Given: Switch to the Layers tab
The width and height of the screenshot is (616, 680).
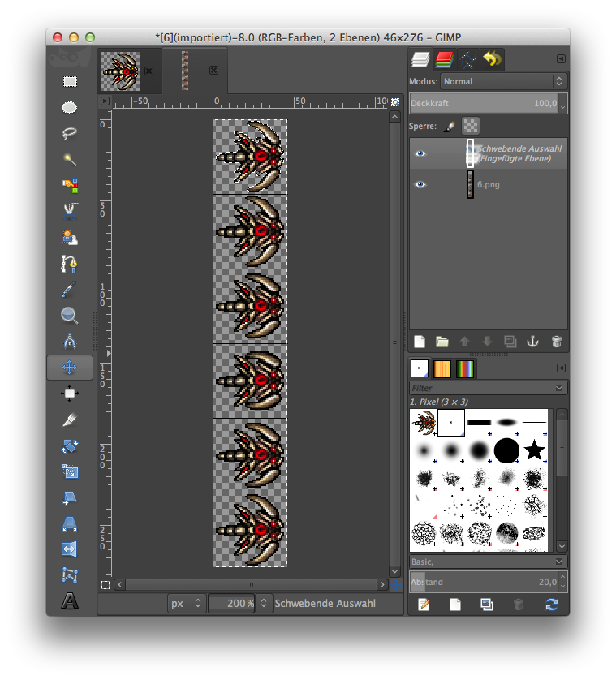Looking at the screenshot, I should [x=420, y=60].
